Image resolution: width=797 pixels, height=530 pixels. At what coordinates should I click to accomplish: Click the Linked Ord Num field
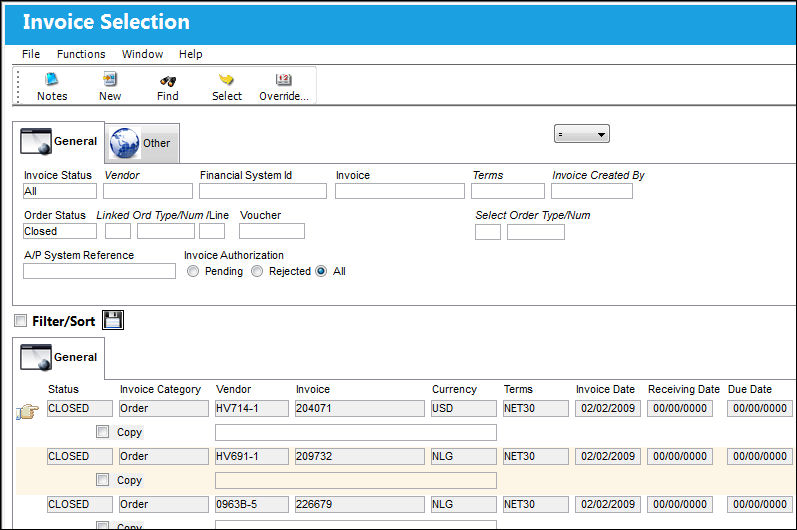tap(166, 231)
